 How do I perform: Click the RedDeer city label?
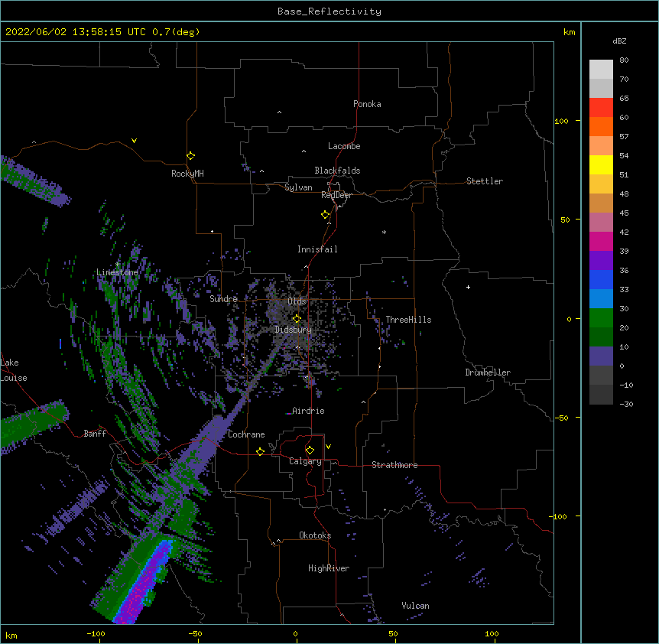tap(336, 195)
